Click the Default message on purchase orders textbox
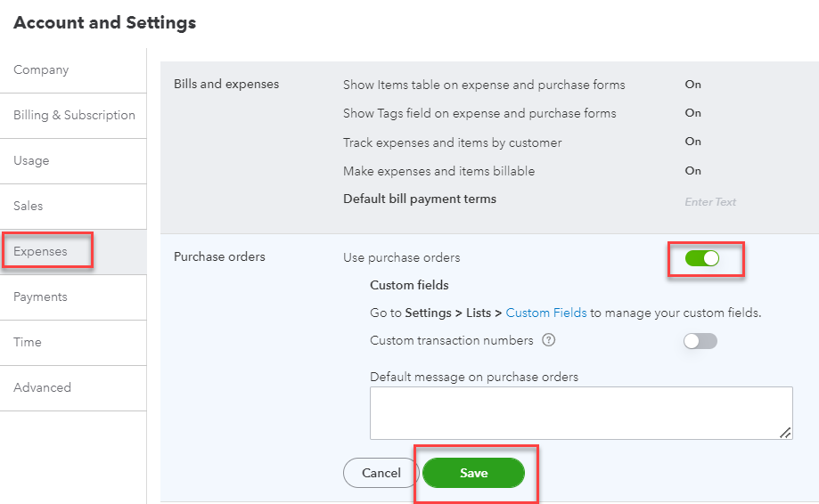 tap(581, 413)
